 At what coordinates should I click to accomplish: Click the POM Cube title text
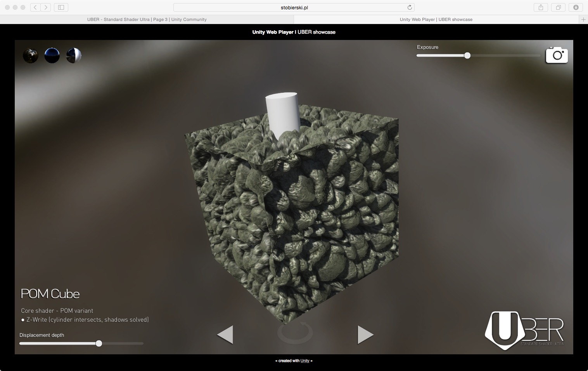click(50, 294)
